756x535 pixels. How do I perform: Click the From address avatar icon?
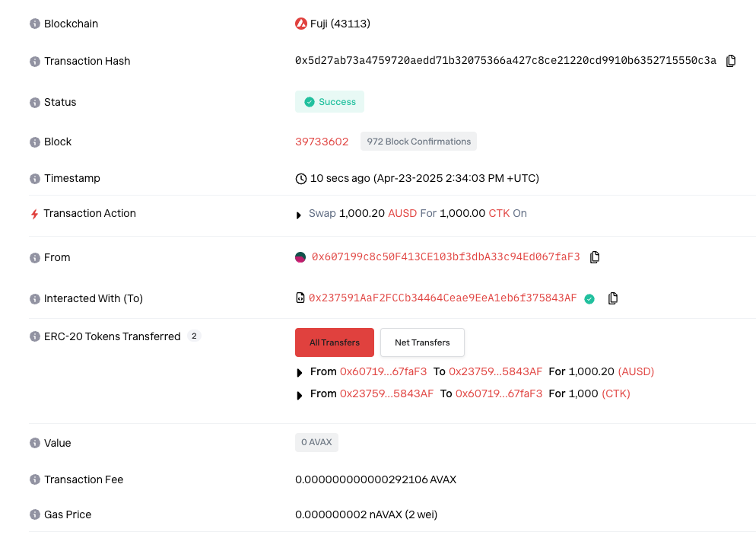tap(301, 256)
